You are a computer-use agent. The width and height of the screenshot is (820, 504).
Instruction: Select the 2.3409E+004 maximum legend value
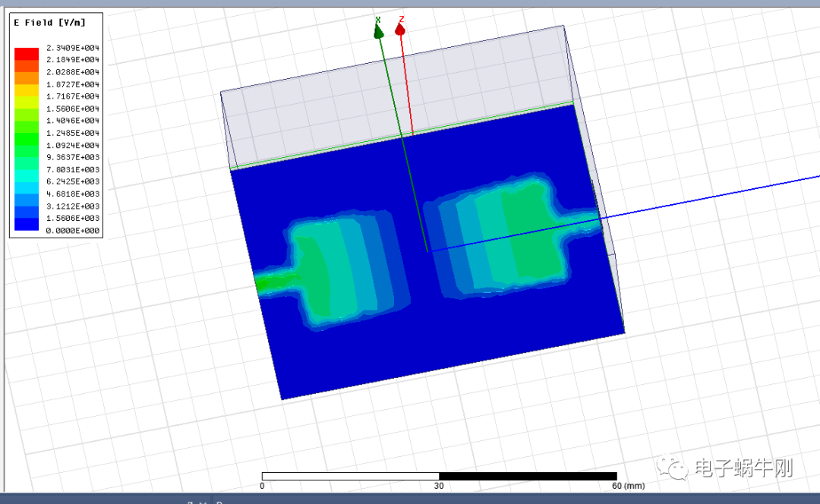coord(73,48)
